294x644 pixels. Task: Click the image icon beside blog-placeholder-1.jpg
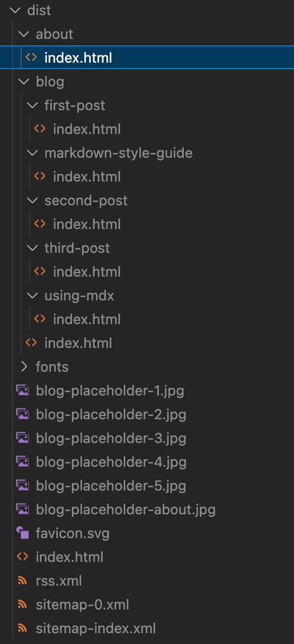22,391
